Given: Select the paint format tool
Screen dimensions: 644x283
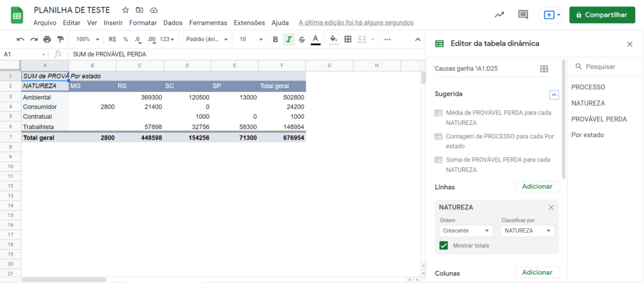Looking at the screenshot, I should point(60,40).
